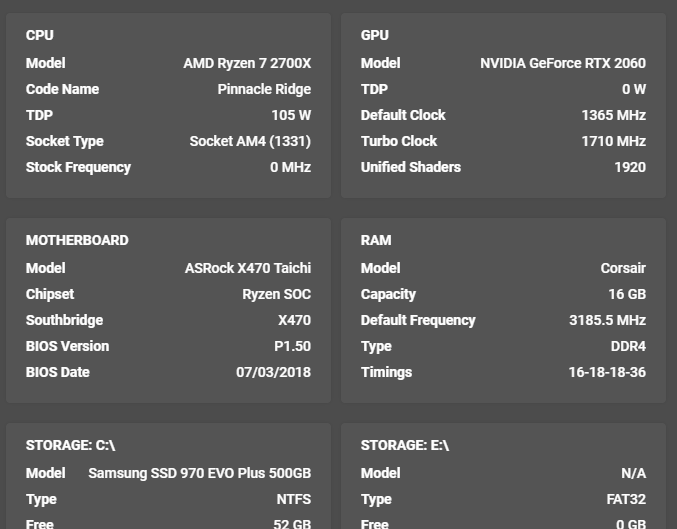Click the GPU panel heading
The height and width of the screenshot is (529, 677).
[375, 35]
